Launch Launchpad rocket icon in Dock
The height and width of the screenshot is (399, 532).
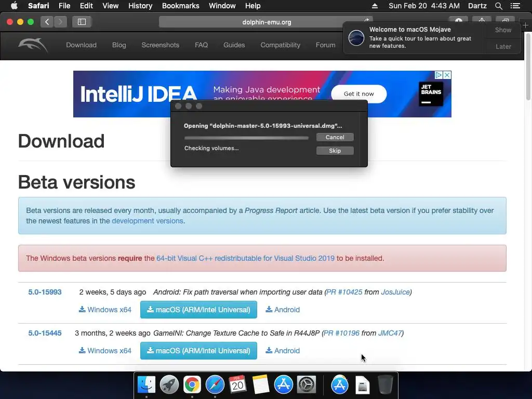[x=169, y=384]
